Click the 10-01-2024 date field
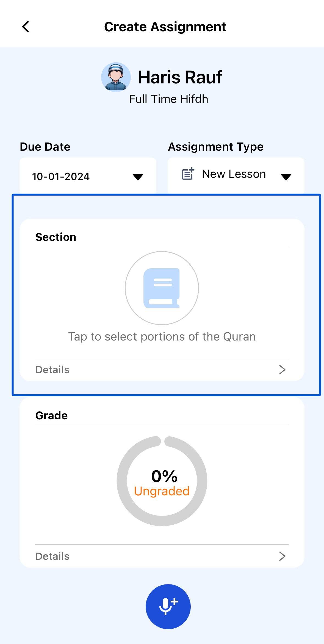This screenshot has width=324, height=644. point(61,176)
